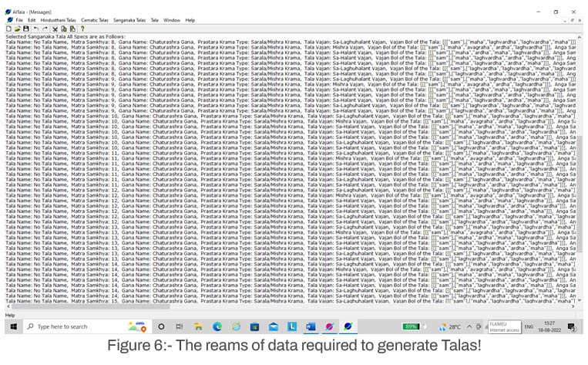Screen dimensions: 588x365
Task: Click the Help question mark icon
Action: (x=82, y=29)
